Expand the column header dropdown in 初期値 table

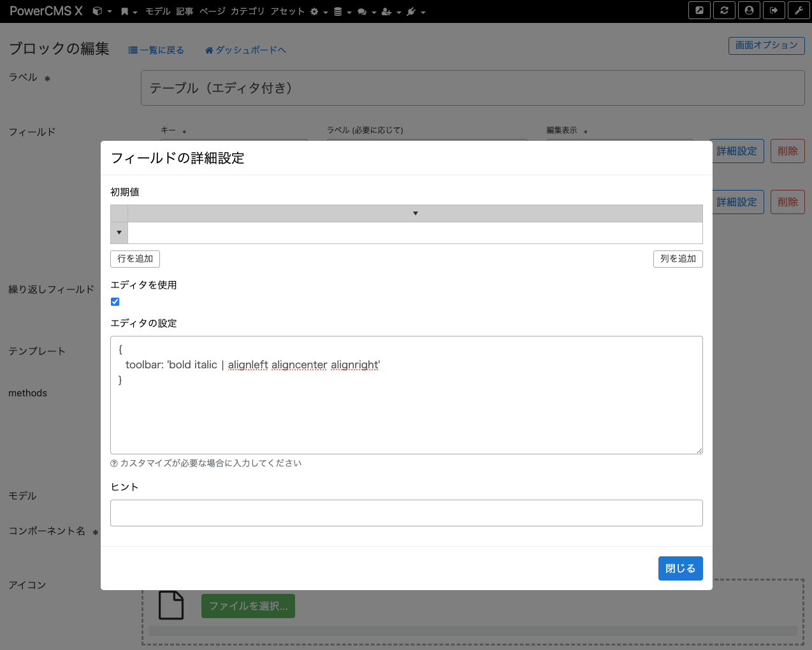[x=415, y=213]
